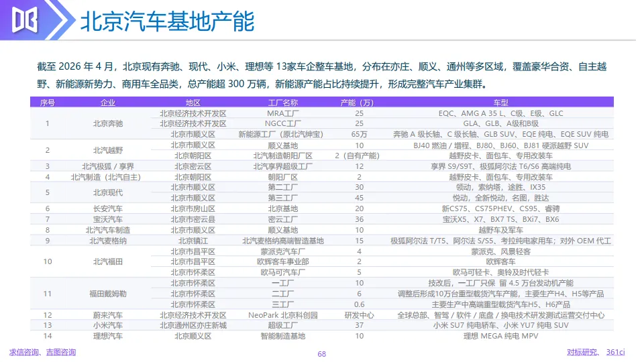Click the DB logo icon in header
Viewport: 644px width, 362px height.
coord(25,19)
